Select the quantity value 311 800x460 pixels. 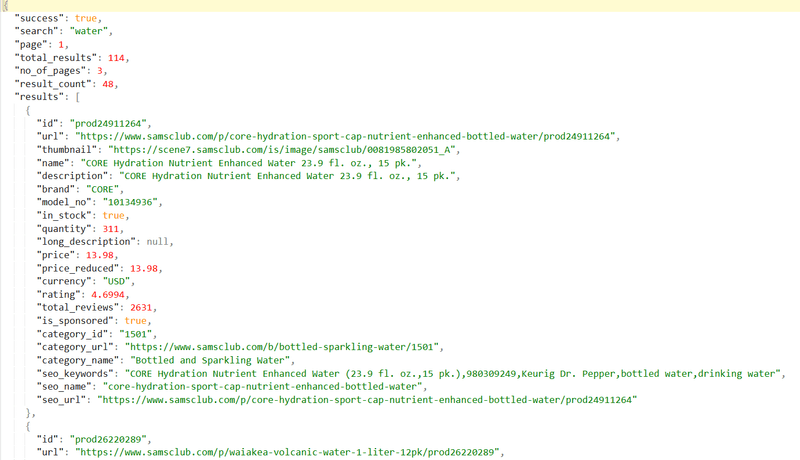coord(111,228)
